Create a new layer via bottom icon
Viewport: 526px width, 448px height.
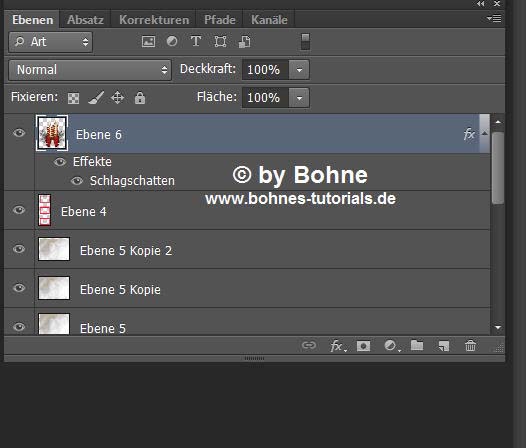coord(443,346)
